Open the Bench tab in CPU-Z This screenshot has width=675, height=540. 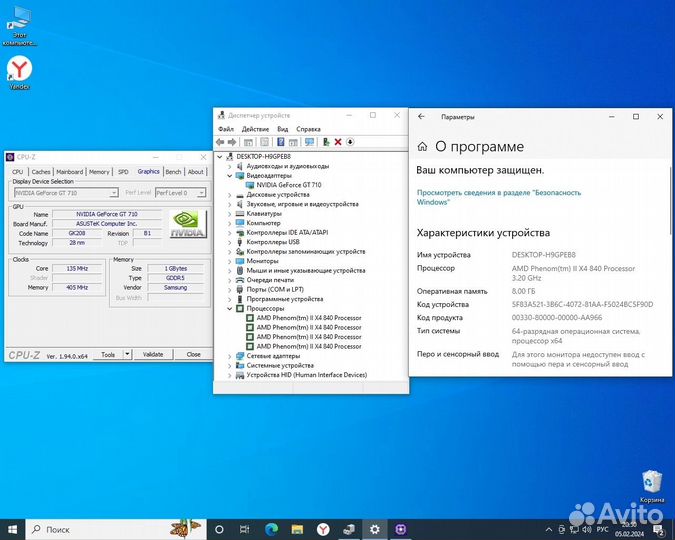(x=173, y=172)
